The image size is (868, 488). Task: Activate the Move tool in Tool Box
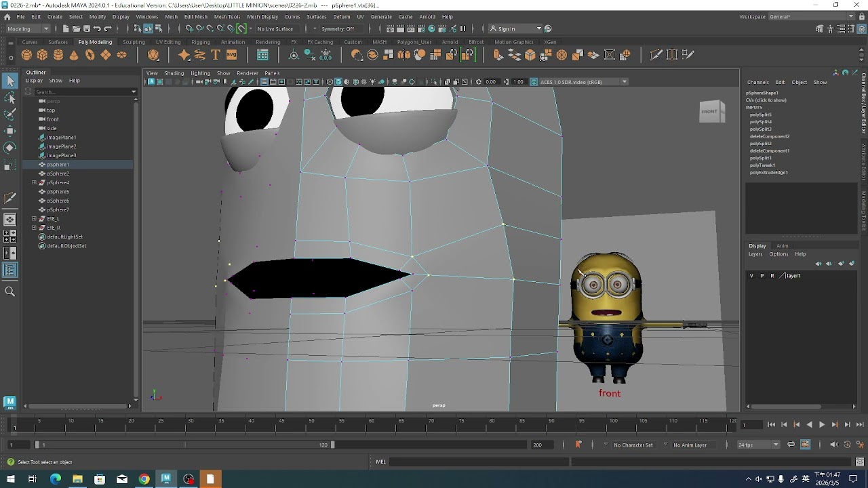click(x=9, y=131)
